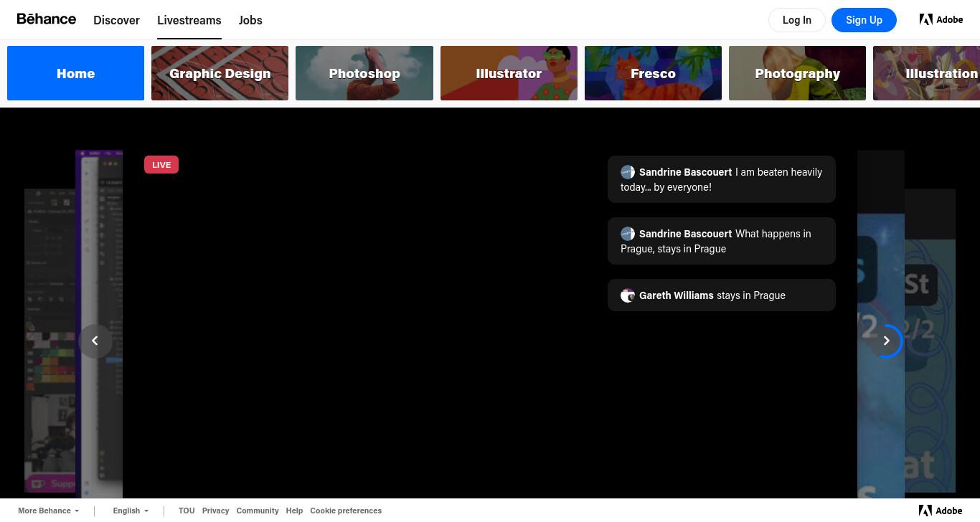Select the Photoshop category
Screen dimensions: 980x522
pyautogui.click(x=364, y=73)
